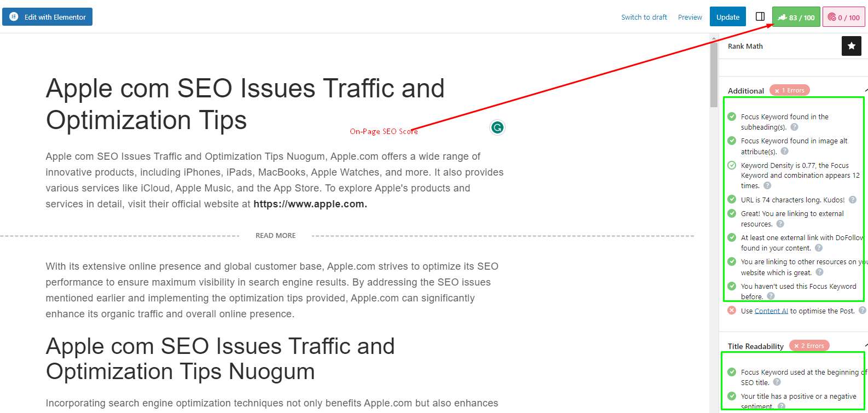Open help icon for Keyword Density test
This screenshot has height=413, width=868.
pos(767,185)
